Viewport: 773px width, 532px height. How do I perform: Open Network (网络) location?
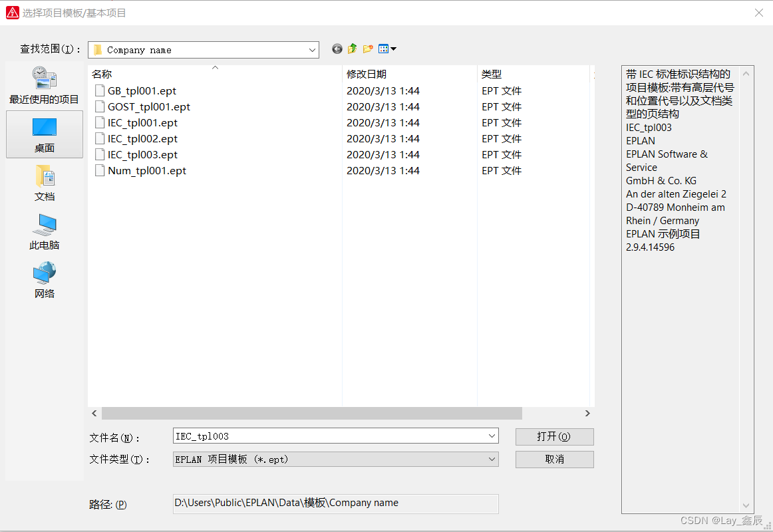point(44,280)
